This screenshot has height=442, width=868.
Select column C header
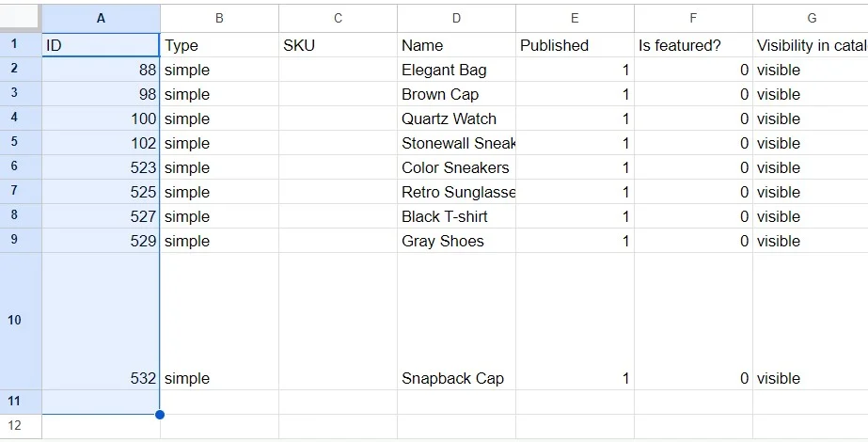tap(338, 18)
